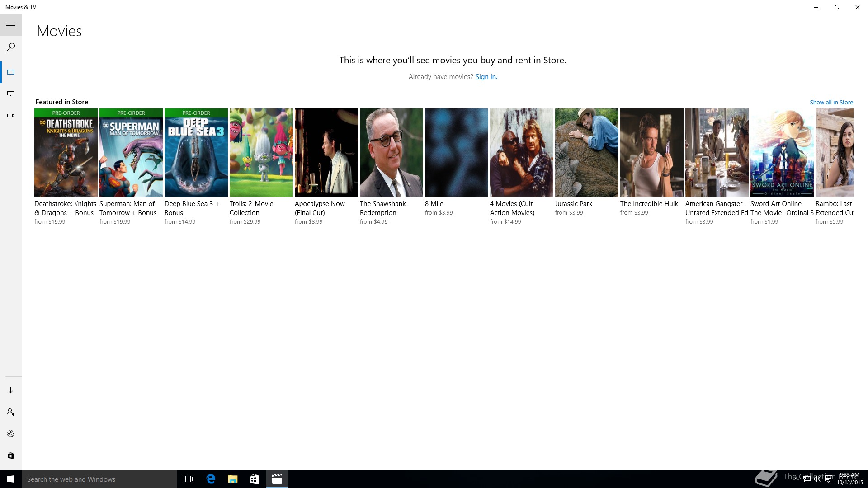Open the 8 Mile movie poster
The width and height of the screenshot is (868, 488).
pyautogui.click(x=457, y=153)
